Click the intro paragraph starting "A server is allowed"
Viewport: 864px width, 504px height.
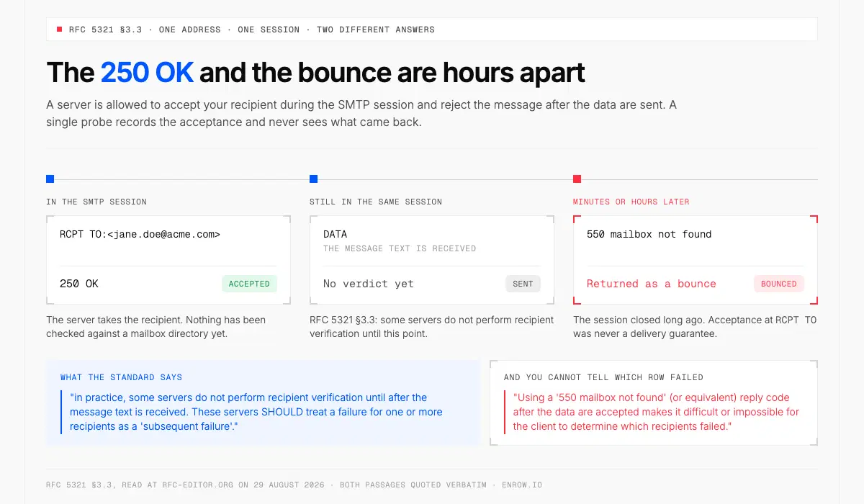pos(361,113)
